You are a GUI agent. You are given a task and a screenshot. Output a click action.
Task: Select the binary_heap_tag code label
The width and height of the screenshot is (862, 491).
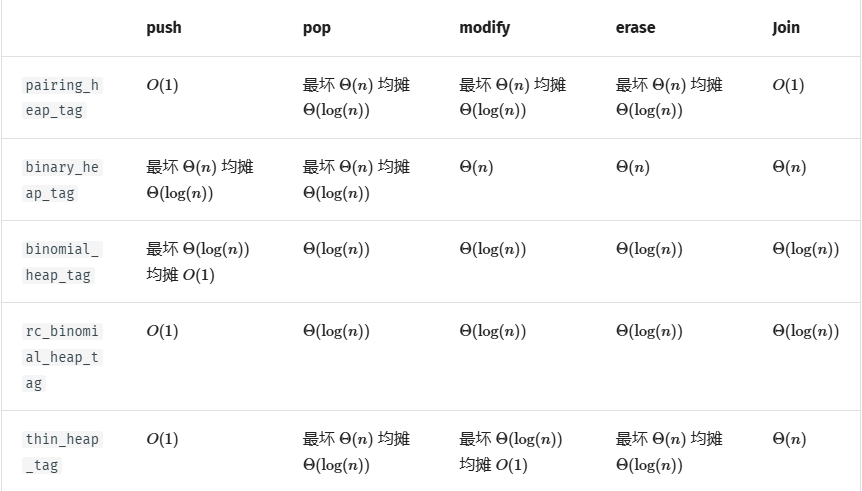tap(62, 180)
